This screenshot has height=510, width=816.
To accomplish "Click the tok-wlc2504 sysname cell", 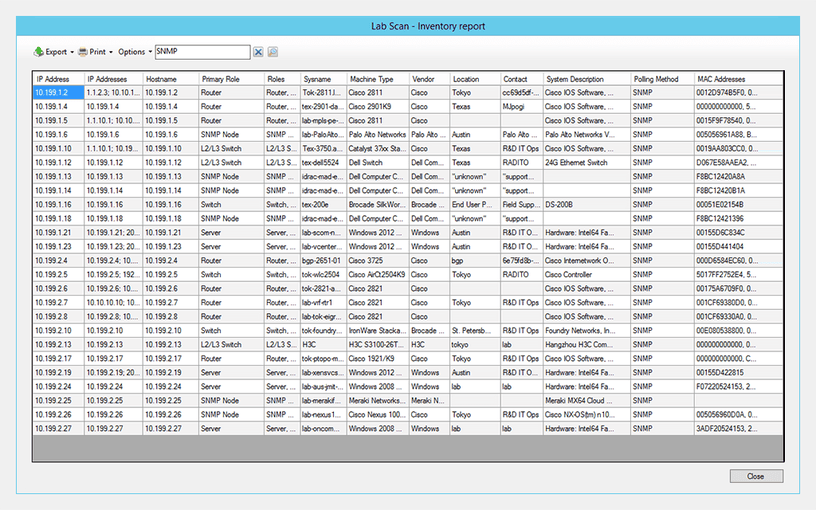I will click(x=324, y=275).
